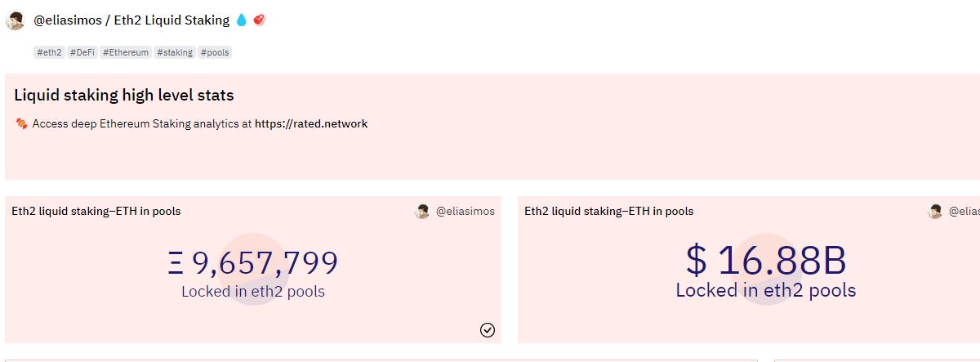Select the #DeFi tag
This screenshot has width=980, height=362.
82,52
